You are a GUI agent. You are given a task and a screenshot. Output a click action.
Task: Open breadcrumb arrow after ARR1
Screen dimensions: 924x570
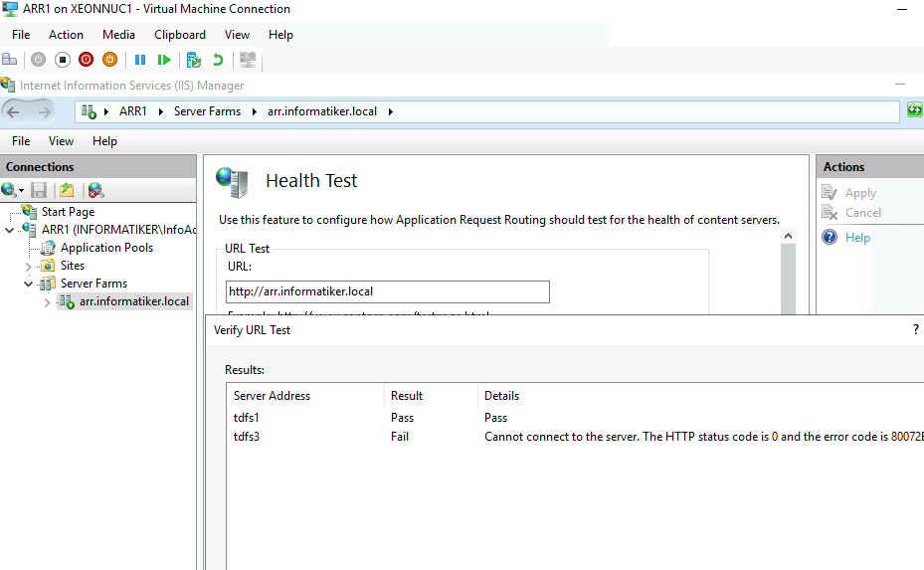[x=160, y=111]
